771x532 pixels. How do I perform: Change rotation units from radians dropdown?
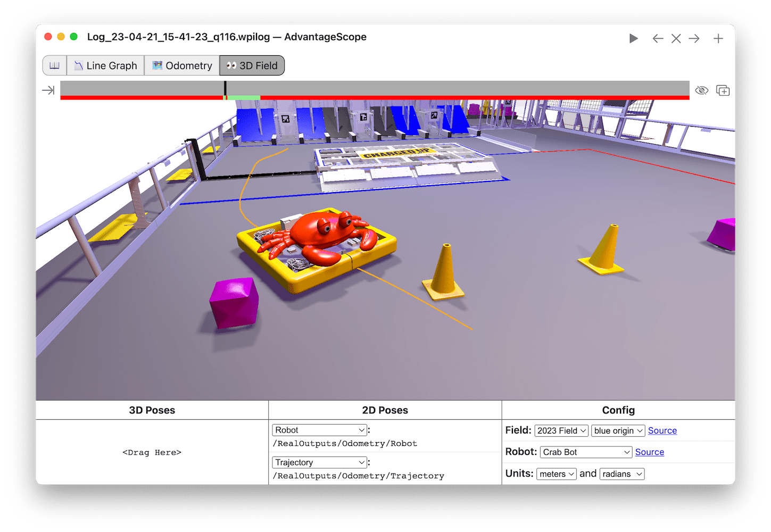(621, 473)
